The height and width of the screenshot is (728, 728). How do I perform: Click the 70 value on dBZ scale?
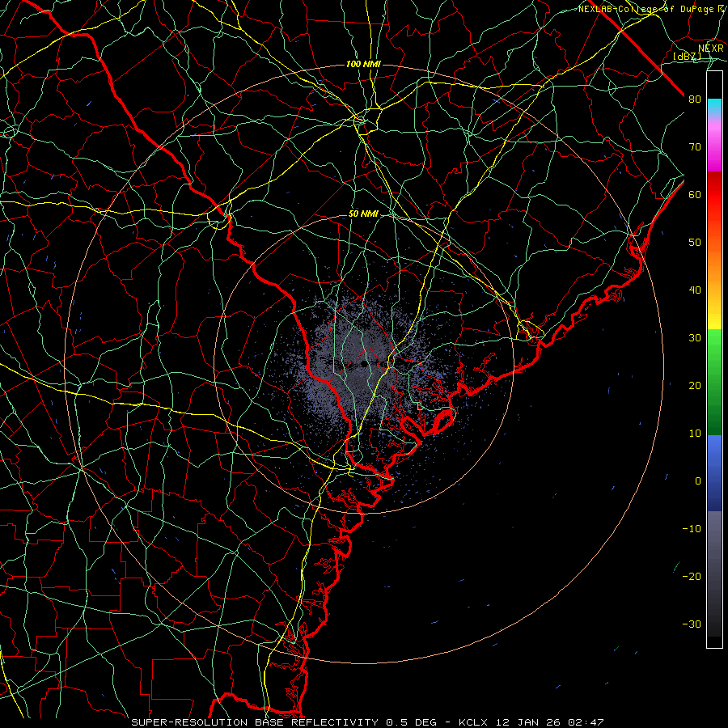pyautogui.click(x=695, y=147)
